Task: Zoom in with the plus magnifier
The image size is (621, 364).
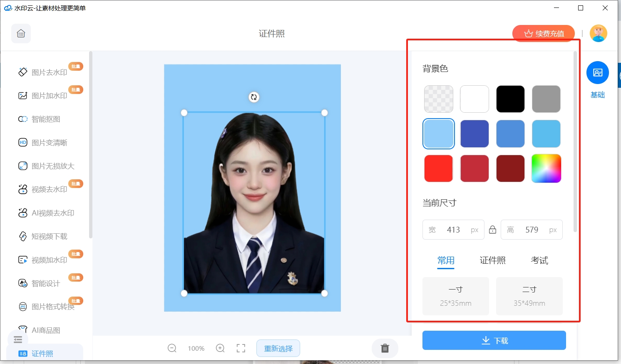Action: coord(220,348)
